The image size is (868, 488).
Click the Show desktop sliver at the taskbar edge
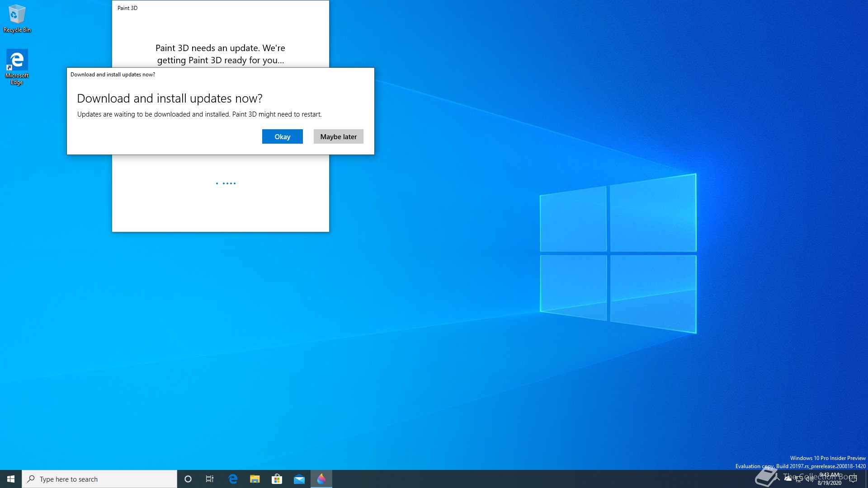tap(866, 479)
